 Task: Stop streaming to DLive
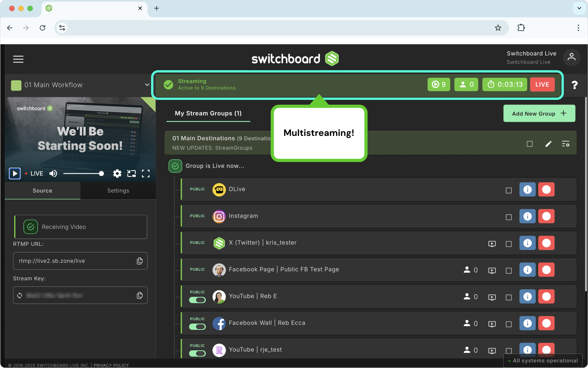546,189
